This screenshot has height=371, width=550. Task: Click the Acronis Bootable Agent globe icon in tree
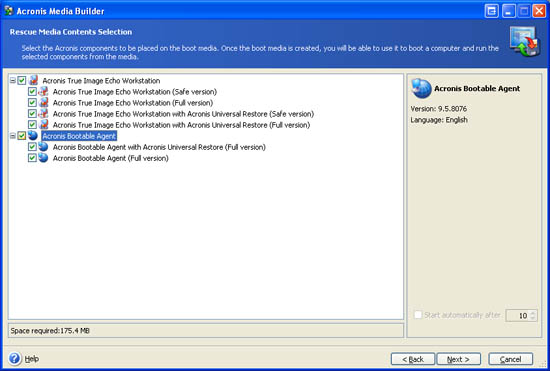click(x=33, y=136)
